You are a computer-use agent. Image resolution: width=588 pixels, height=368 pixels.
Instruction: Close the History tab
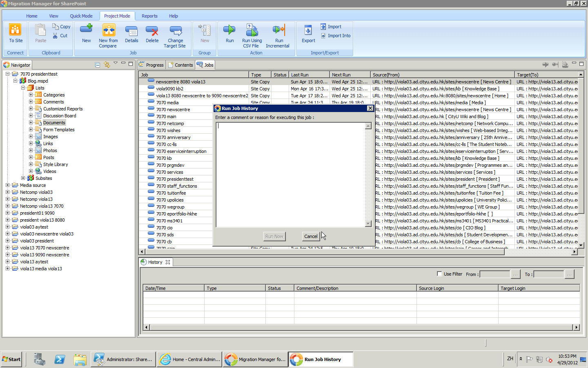coord(167,262)
